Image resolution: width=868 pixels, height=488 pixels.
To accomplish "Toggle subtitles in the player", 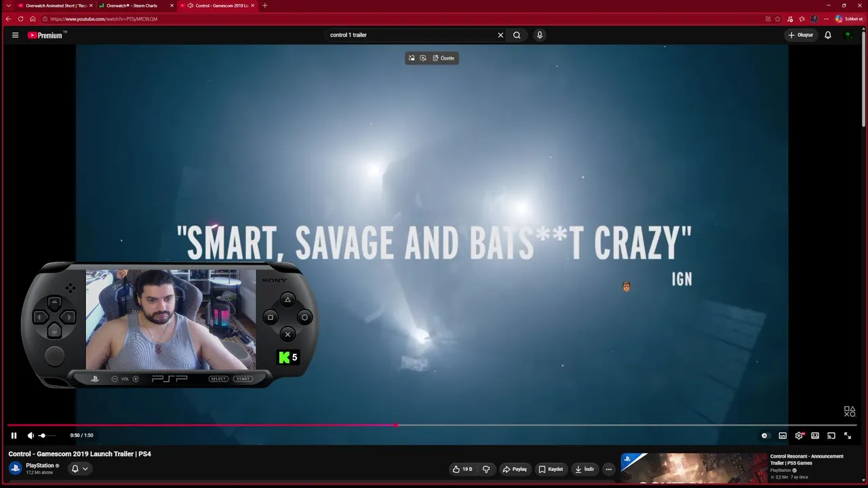I will coord(783,436).
